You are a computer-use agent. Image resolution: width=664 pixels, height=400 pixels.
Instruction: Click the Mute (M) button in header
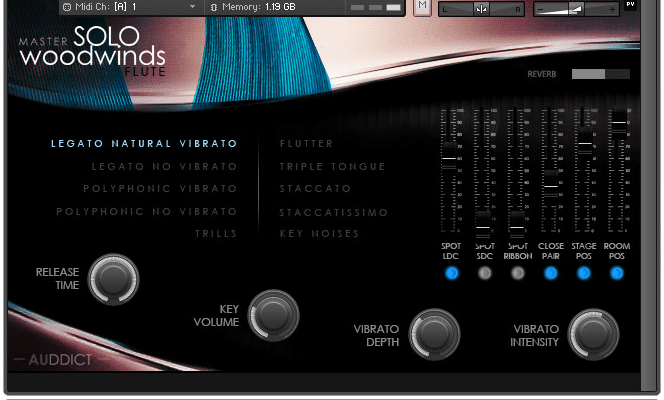(422, 7)
